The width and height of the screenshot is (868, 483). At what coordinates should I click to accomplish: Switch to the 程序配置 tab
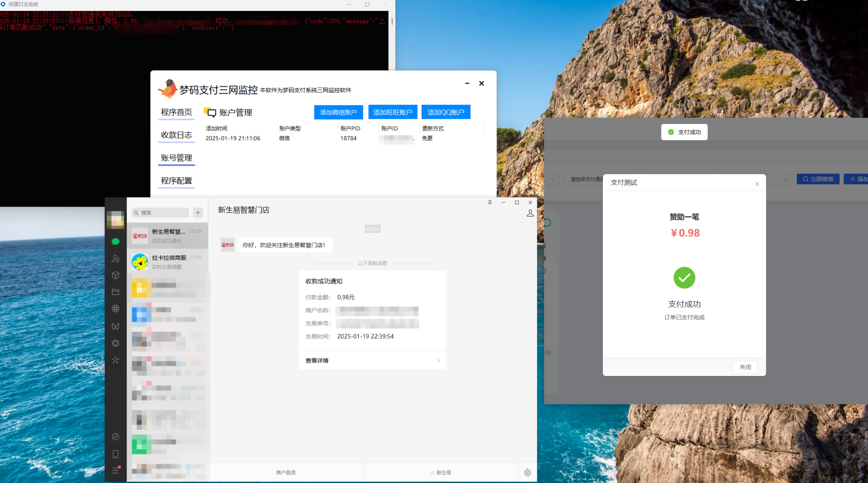pos(177,181)
